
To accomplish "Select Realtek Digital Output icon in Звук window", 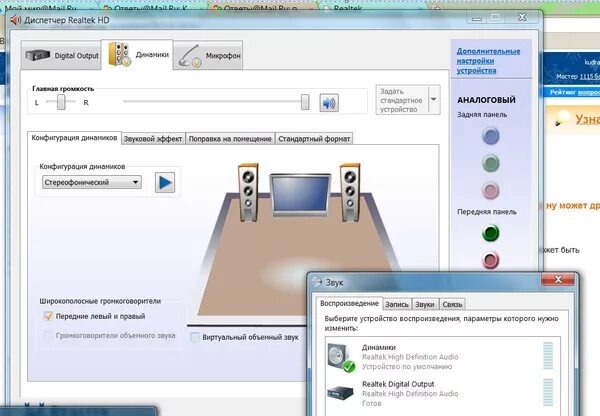I will (x=341, y=393).
